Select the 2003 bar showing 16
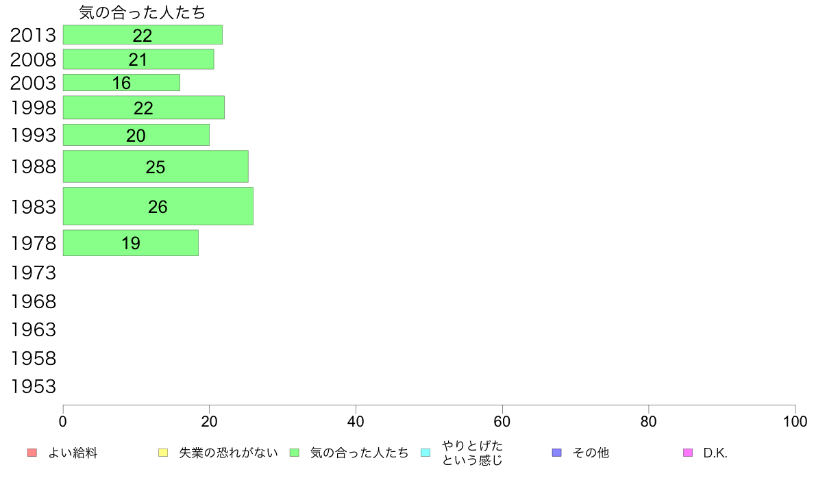814x504 pixels. (x=121, y=83)
